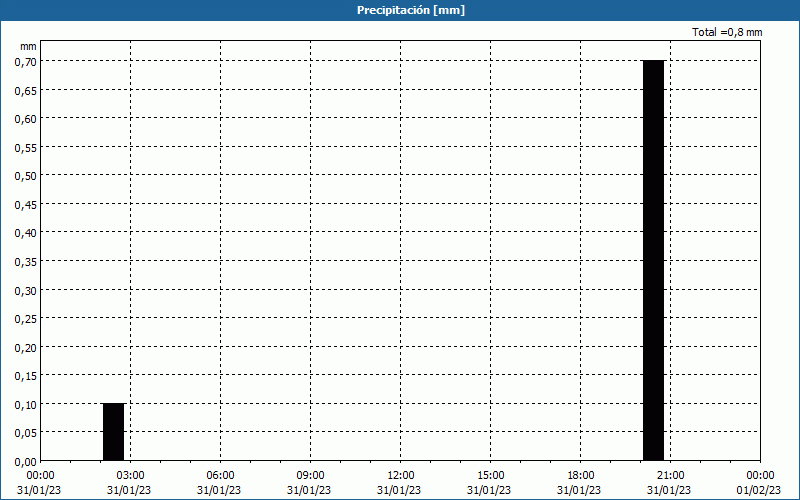800x500 pixels.
Task: Click the 0,10 y-axis label
Action: tap(28, 405)
